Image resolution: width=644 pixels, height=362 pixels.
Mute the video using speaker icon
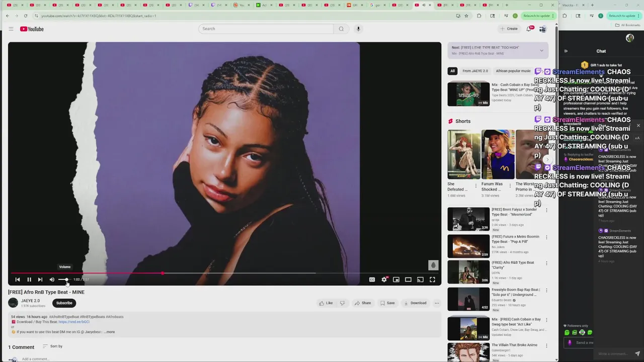tap(52, 280)
